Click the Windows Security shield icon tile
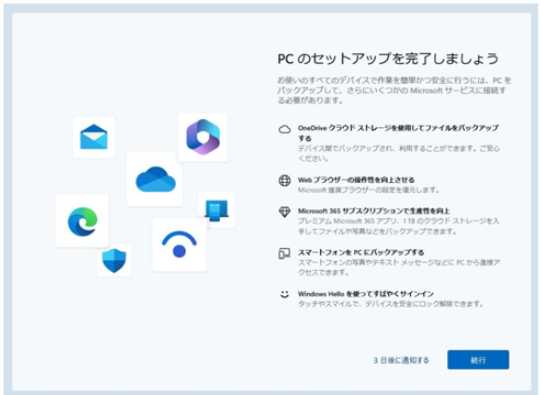The width and height of the screenshot is (541, 395). [114, 260]
